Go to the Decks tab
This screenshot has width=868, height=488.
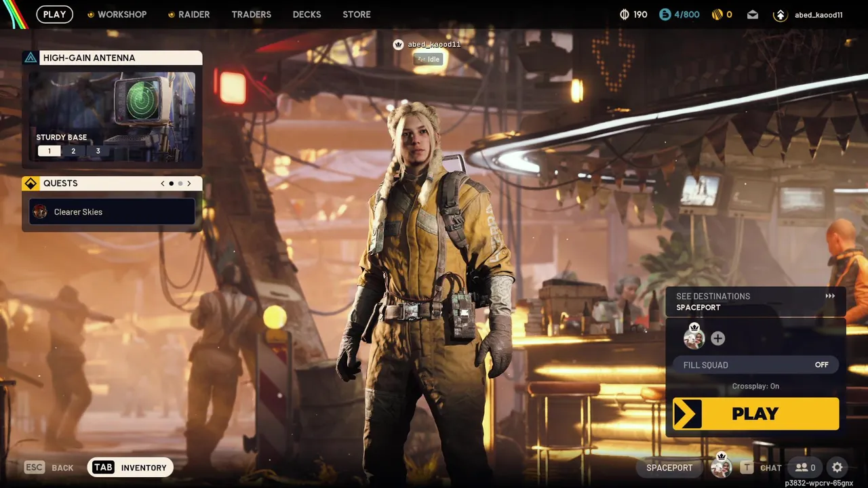[307, 14]
